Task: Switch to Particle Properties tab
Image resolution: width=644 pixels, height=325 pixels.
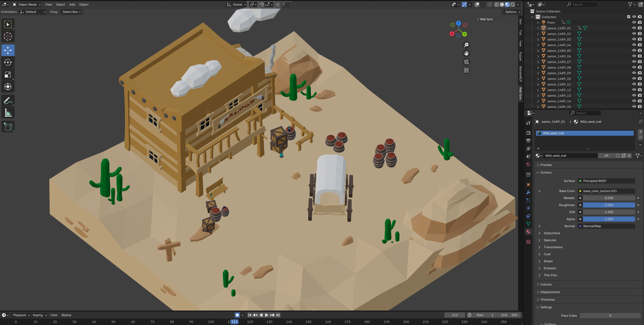Action: (528, 200)
